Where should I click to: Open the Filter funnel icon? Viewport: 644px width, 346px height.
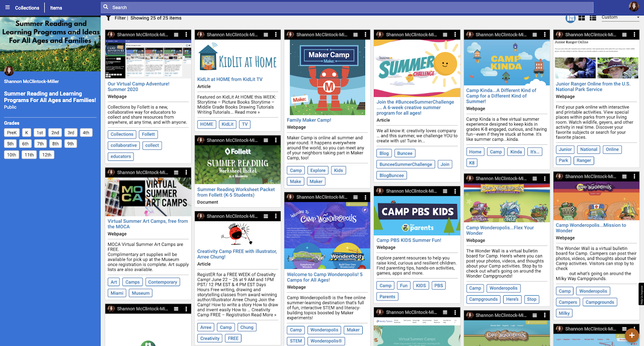pos(108,18)
